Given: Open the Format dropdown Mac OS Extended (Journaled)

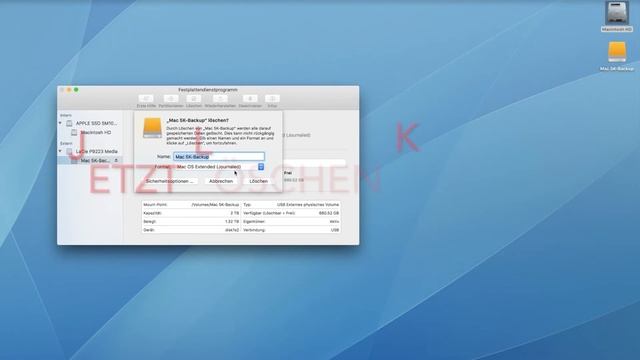Looking at the screenshot, I should (220, 167).
